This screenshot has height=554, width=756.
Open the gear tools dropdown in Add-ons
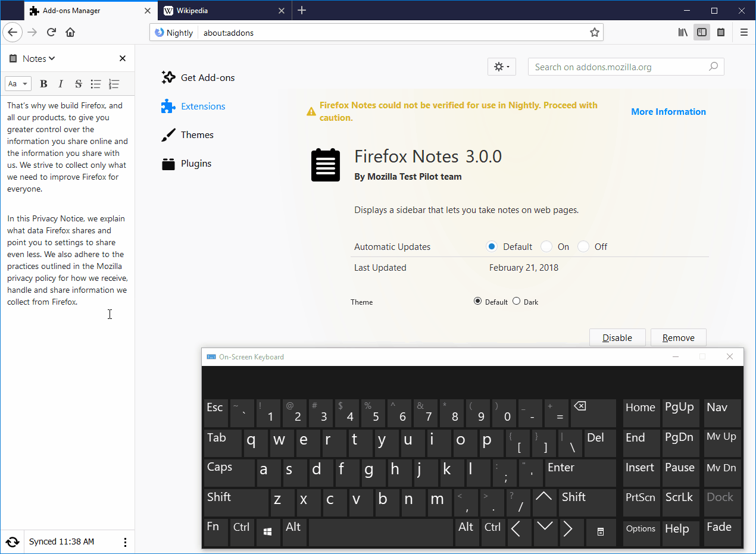click(x=502, y=67)
